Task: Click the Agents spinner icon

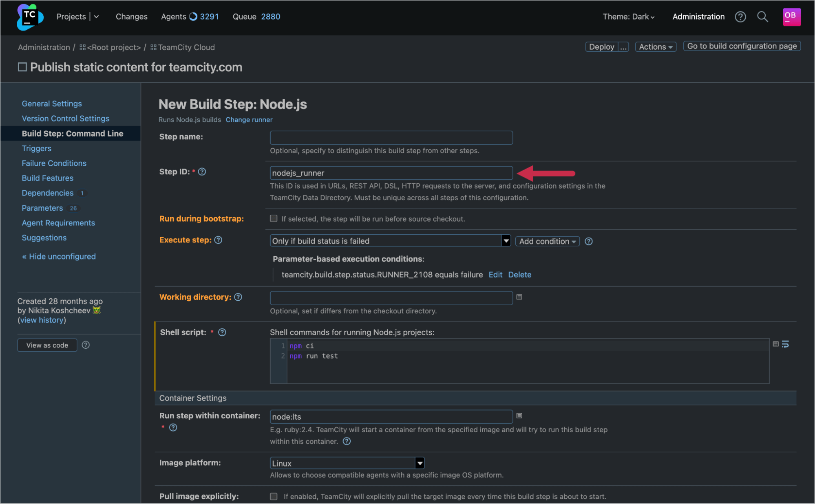Action: (193, 17)
